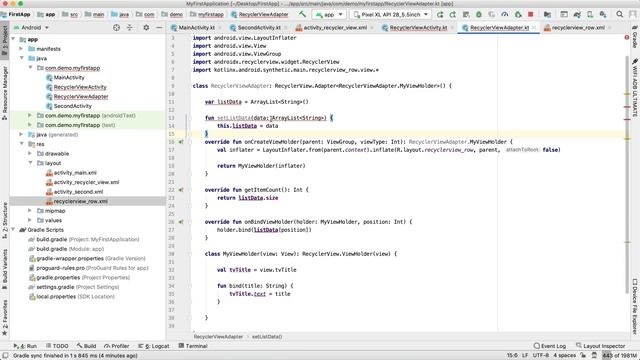Viewport: 640px width, 360px height.
Task: Click the override gutter icon next to onBindViewHolder
Action: pos(181,222)
